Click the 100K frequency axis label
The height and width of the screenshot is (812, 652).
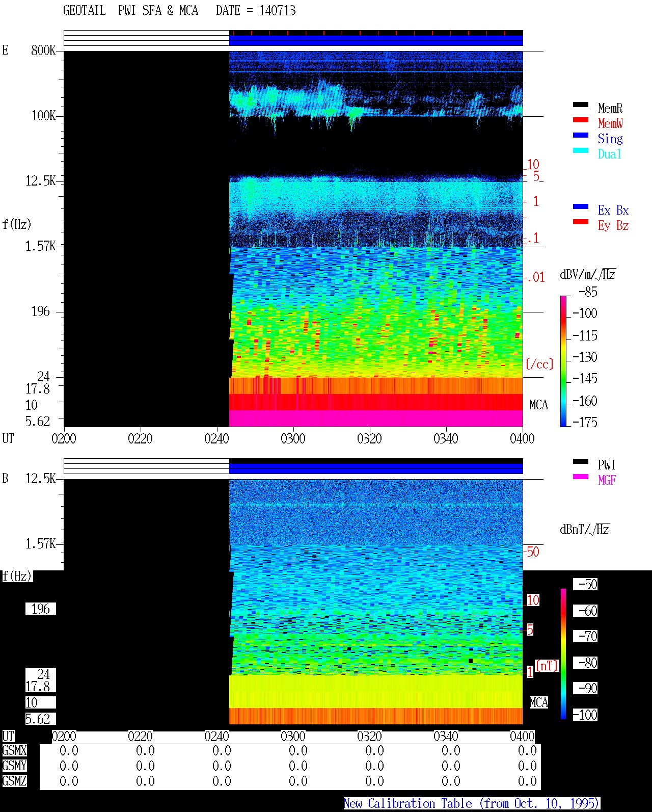(x=43, y=115)
